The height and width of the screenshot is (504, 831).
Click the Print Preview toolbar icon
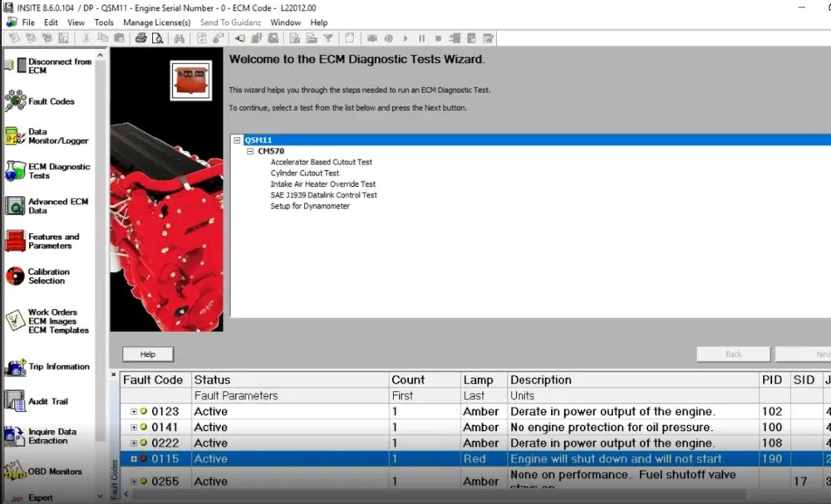(x=157, y=38)
